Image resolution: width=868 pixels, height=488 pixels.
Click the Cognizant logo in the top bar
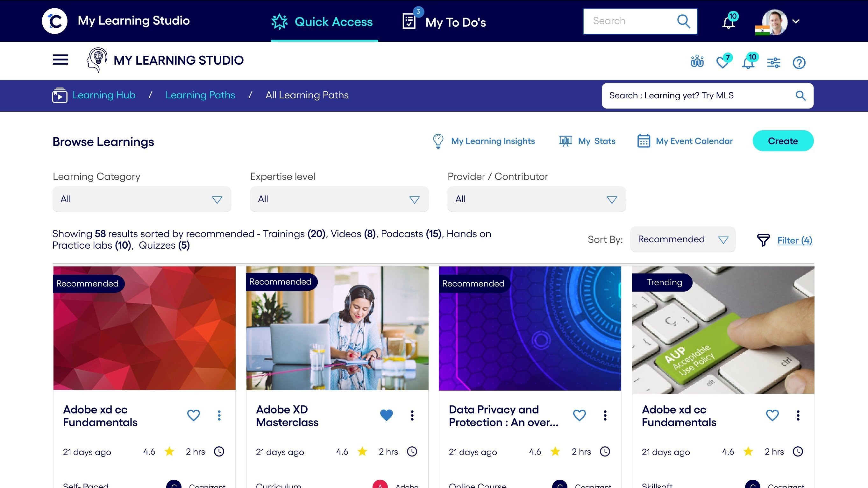pyautogui.click(x=54, y=21)
